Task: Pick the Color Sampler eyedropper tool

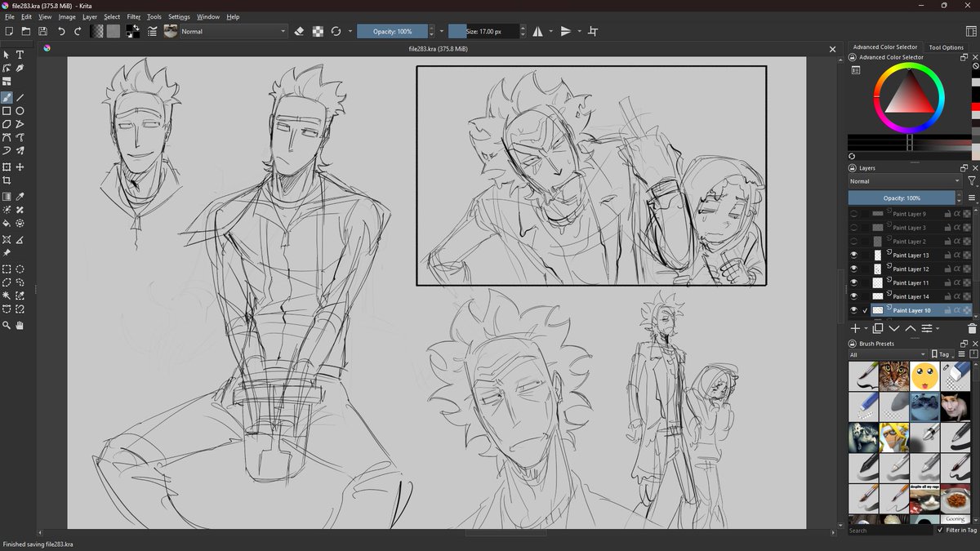Action: pos(20,197)
